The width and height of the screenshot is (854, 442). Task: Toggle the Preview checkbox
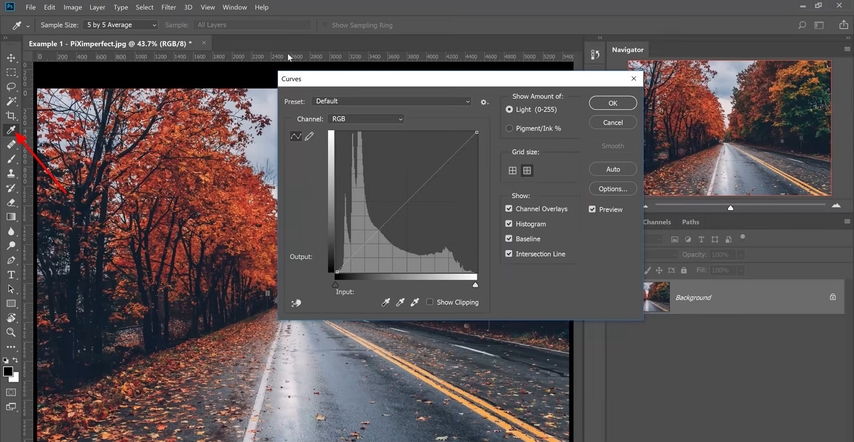click(x=592, y=209)
